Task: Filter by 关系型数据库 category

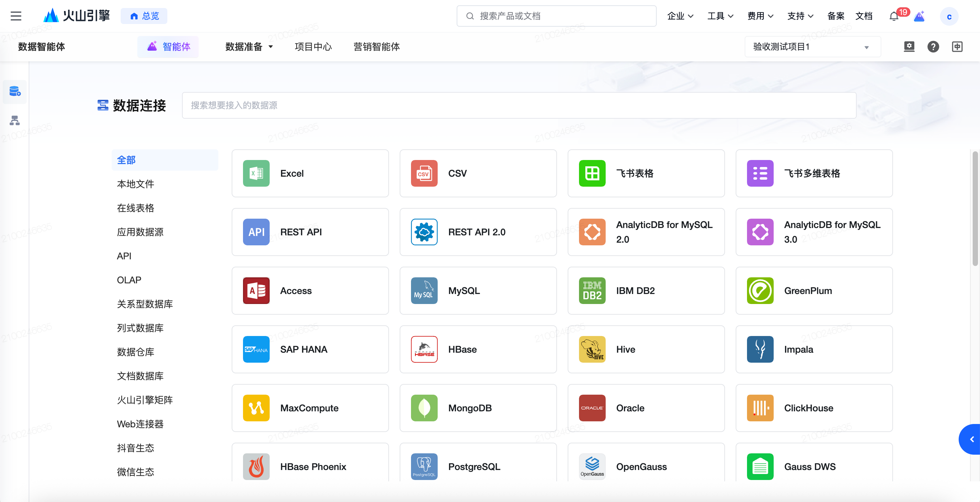Action: click(x=145, y=304)
